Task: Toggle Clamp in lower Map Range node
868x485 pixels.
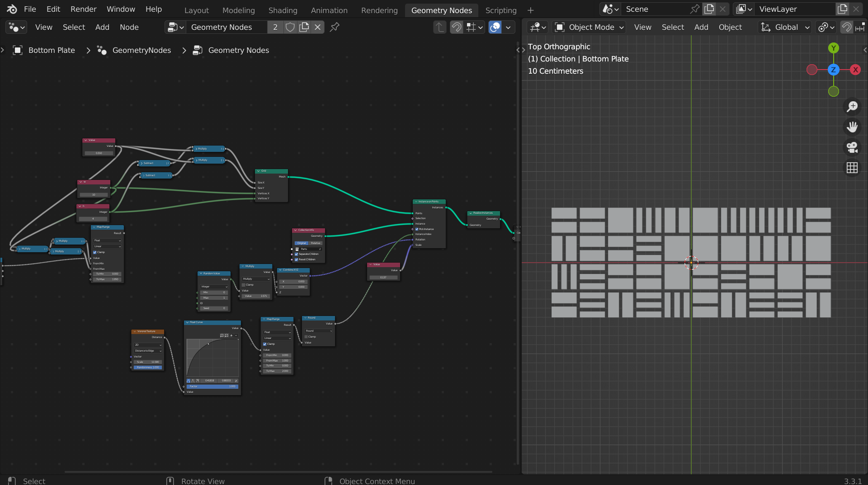Action: point(265,344)
